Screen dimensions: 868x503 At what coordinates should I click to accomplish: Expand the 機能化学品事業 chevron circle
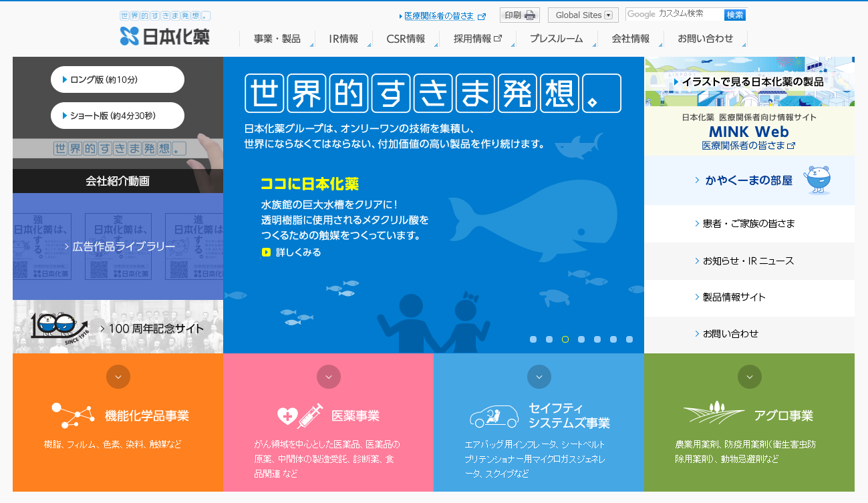[x=118, y=377]
